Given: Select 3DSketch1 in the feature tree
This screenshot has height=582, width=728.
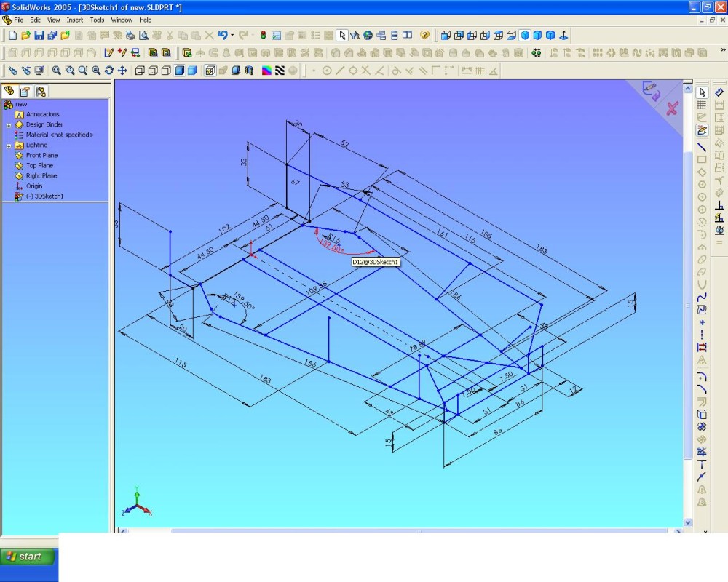Looking at the screenshot, I should click(45, 196).
